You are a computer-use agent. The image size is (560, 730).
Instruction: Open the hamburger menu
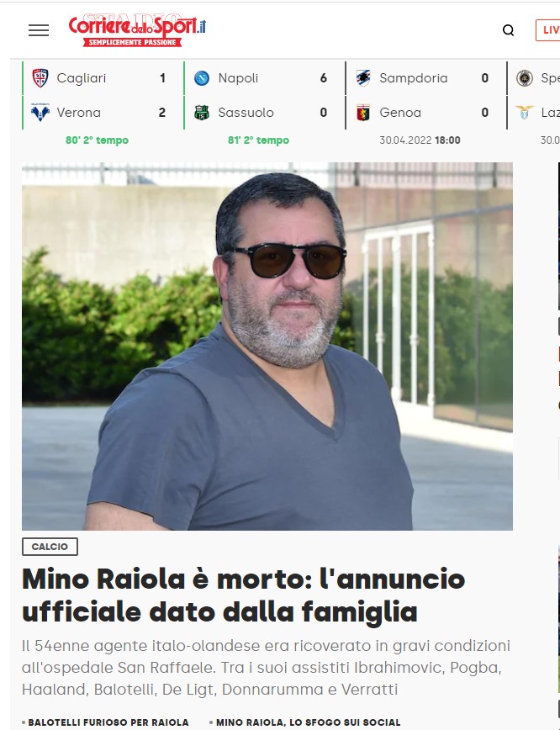tap(39, 30)
